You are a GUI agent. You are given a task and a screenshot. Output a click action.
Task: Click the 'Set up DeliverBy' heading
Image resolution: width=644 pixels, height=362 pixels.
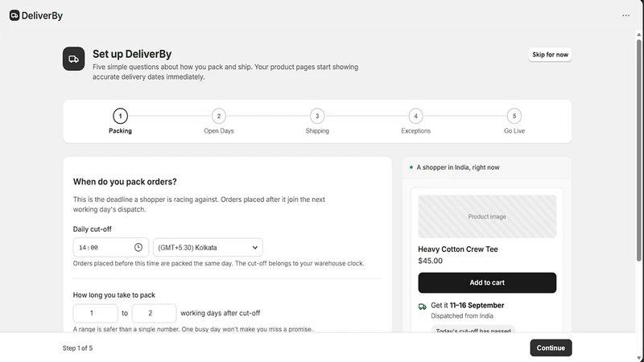[x=132, y=54]
